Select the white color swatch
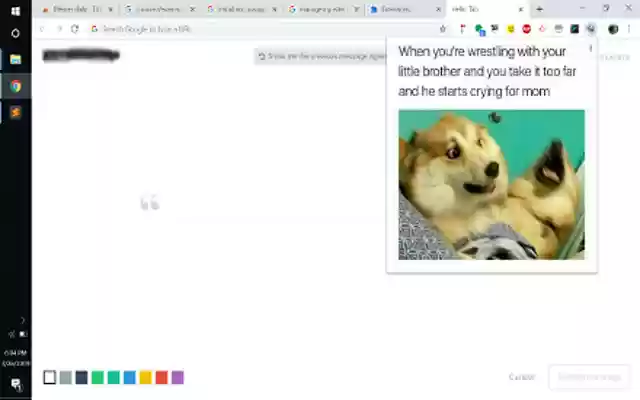The height and width of the screenshot is (400, 640). 49,377
